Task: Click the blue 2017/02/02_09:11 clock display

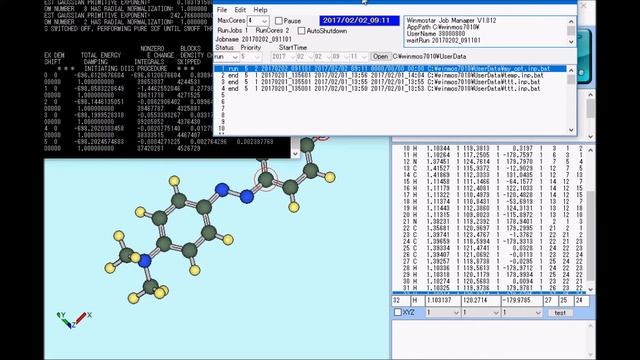Action: pyautogui.click(x=359, y=20)
